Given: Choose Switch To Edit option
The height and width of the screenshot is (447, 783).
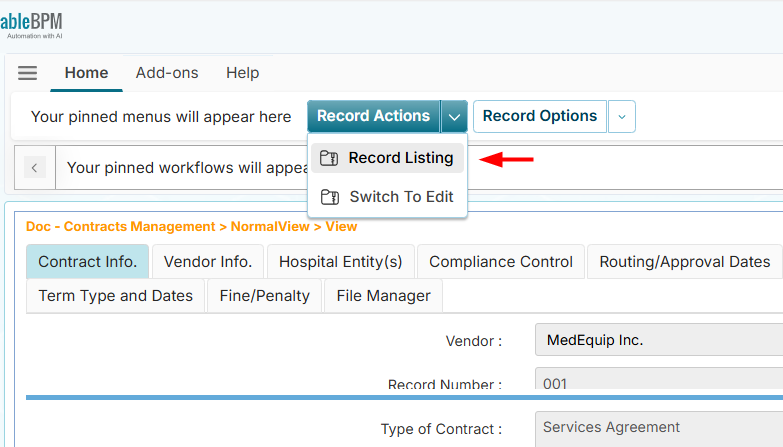Looking at the screenshot, I should pyautogui.click(x=400, y=197).
